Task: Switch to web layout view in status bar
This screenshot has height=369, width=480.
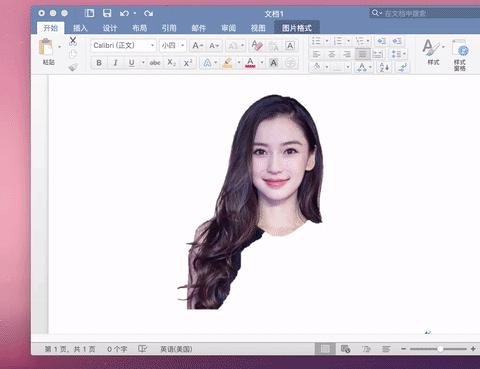Action: click(345, 349)
